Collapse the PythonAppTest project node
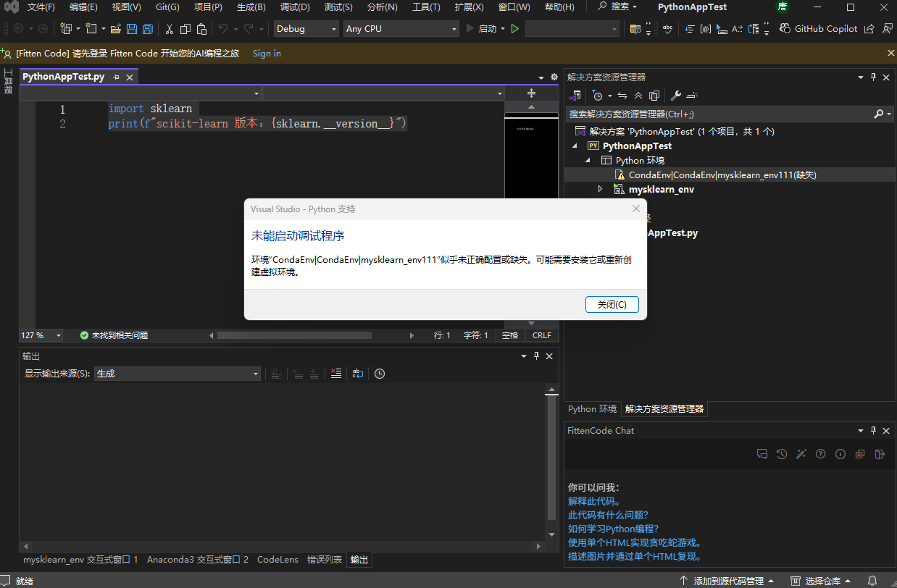The height and width of the screenshot is (588, 897). tap(575, 146)
